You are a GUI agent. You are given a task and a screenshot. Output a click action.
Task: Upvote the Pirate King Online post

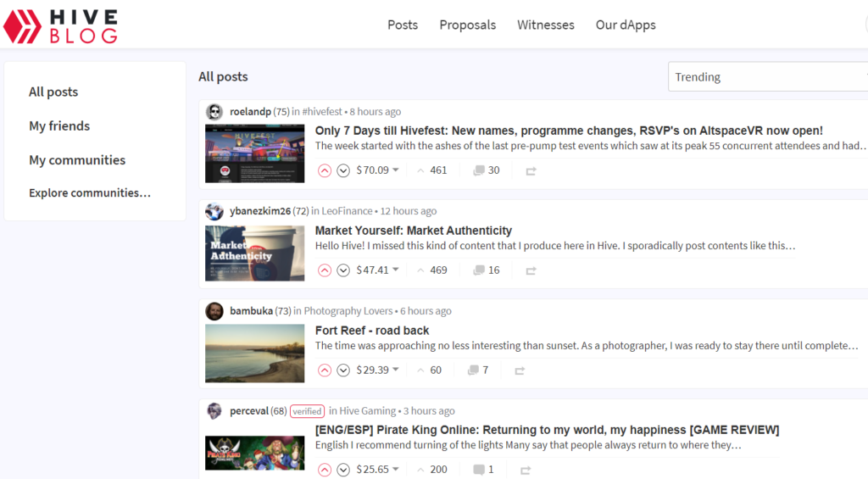pyautogui.click(x=325, y=470)
